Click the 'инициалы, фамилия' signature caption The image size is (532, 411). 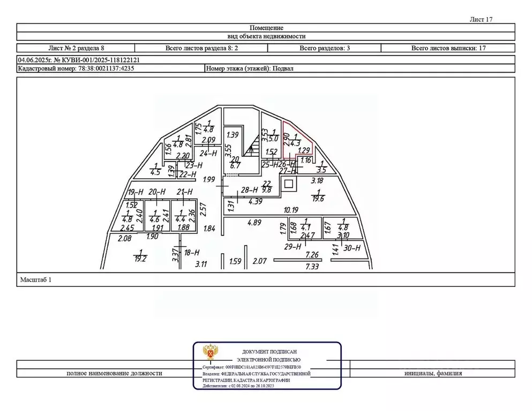point(433,374)
